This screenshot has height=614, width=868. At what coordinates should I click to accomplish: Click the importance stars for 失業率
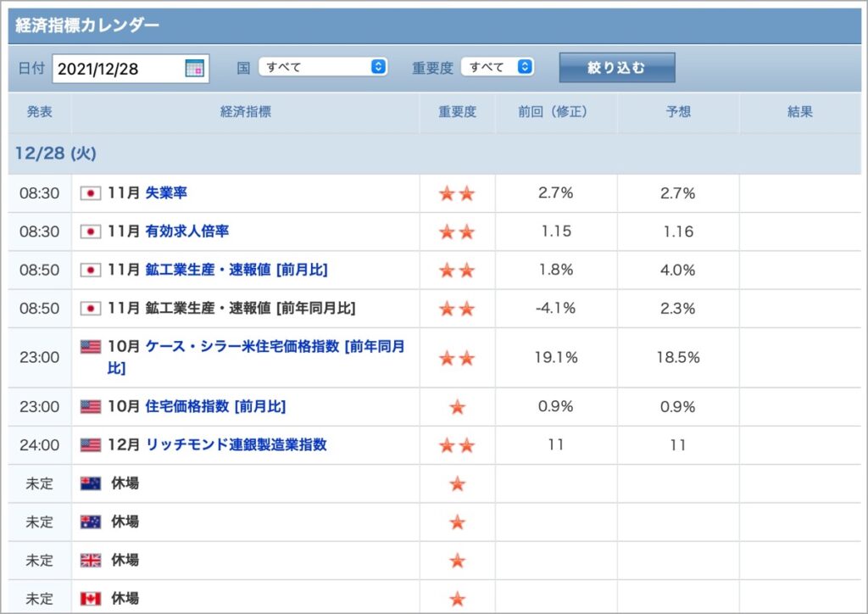[x=457, y=193]
